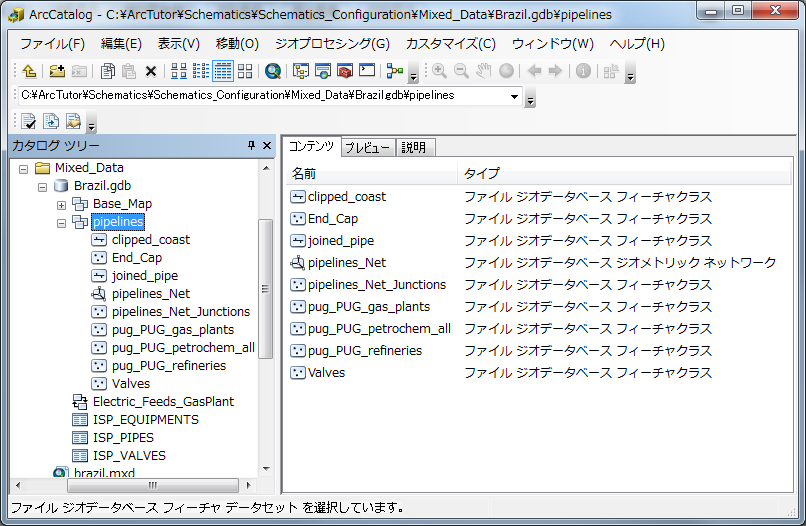Open the ジオプロセシング(G) menu
The width and height of the screenshot is (806, 526).
332,44
